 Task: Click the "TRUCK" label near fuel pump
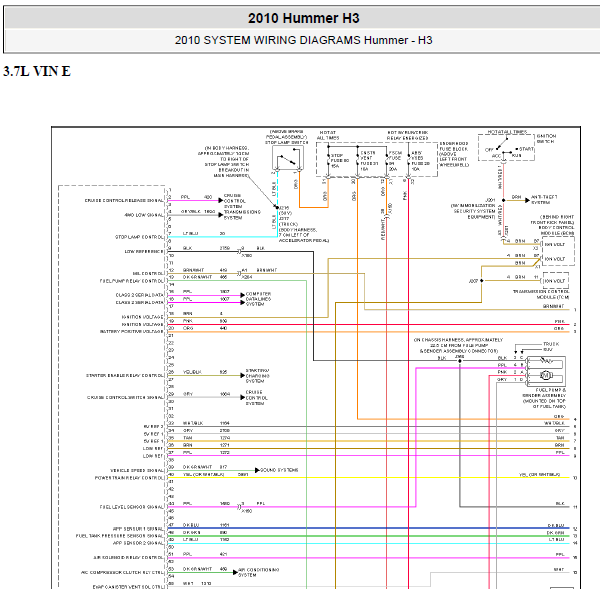[551, 344]
